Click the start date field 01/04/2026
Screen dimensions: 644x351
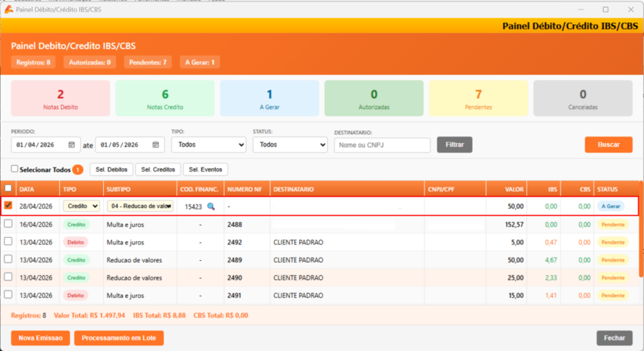[x=46, y=145]
